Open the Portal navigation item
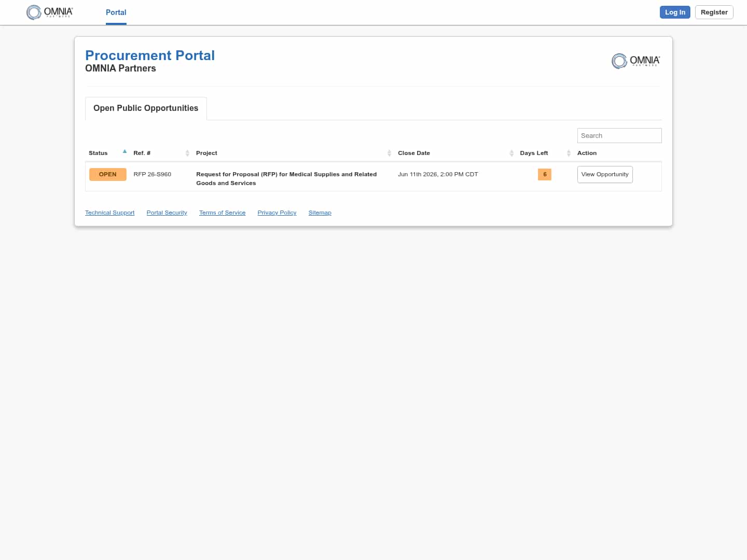747x560 pixels. pyautogui.click(x=116, y=12)
